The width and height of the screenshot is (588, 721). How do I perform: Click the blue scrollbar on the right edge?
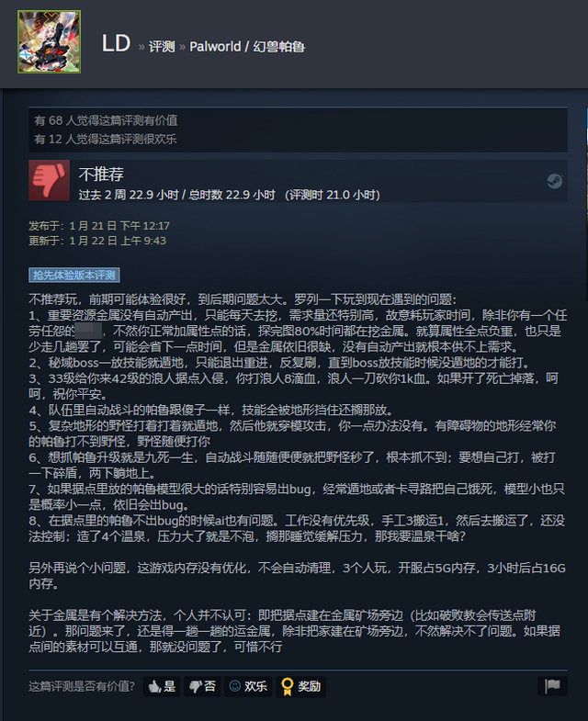586,126
